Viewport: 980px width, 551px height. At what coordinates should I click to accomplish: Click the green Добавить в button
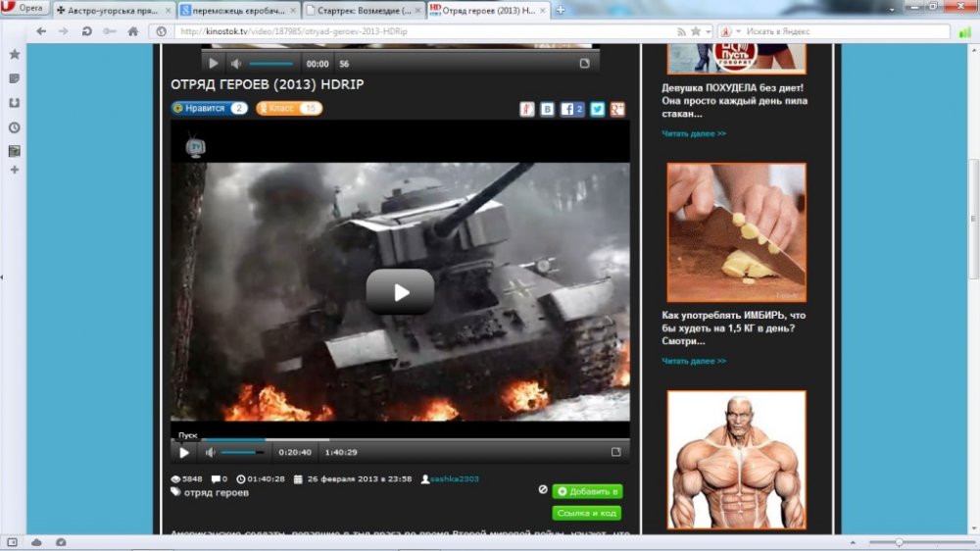click(587, 491)
